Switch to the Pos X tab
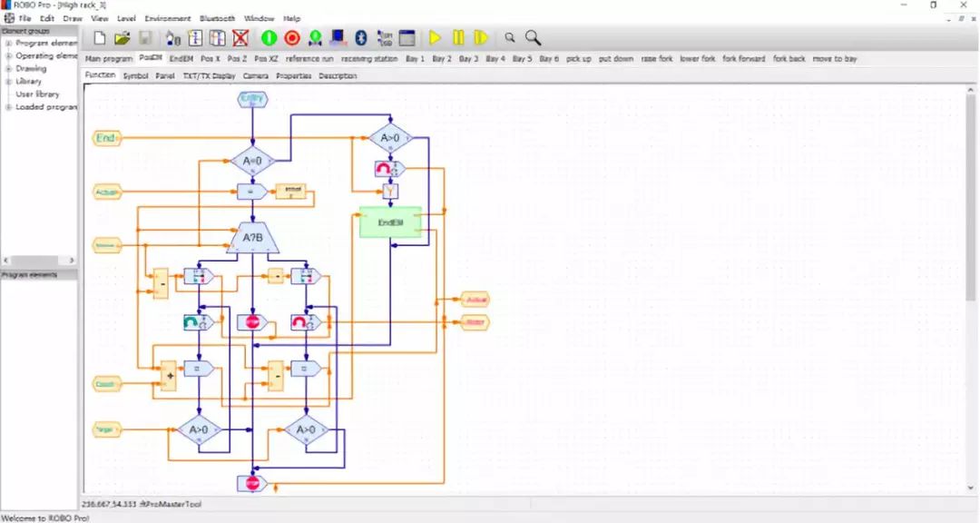The image size is (980, 523). tap(211, 58)
